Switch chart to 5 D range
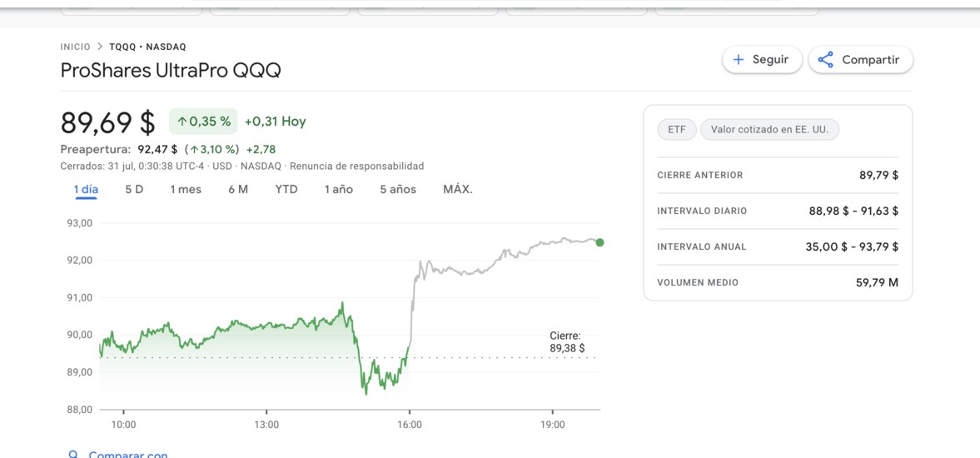Viewport: 980px width, 458px height. point(134,189)
